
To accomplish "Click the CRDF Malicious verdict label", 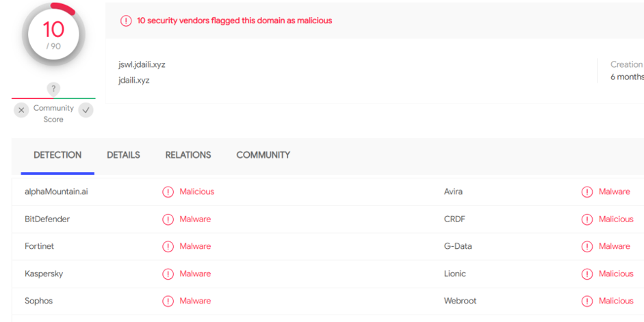I will (x=616, y=219).
